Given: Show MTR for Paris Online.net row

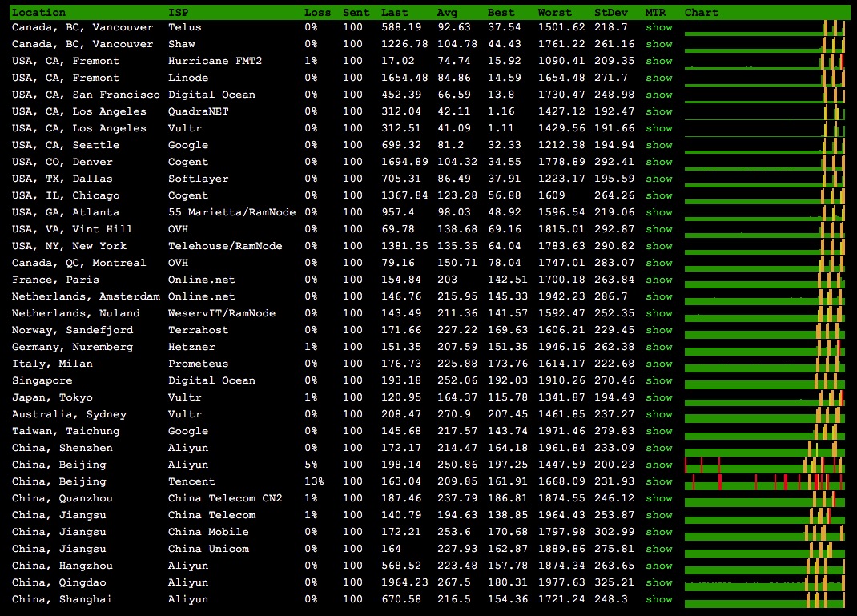Looking at the screenshot, I should click(x=659, y=280).
